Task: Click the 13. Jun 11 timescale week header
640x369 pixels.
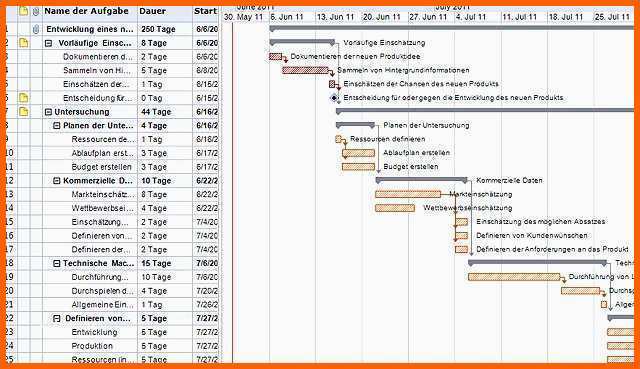Action: point(336,17)
